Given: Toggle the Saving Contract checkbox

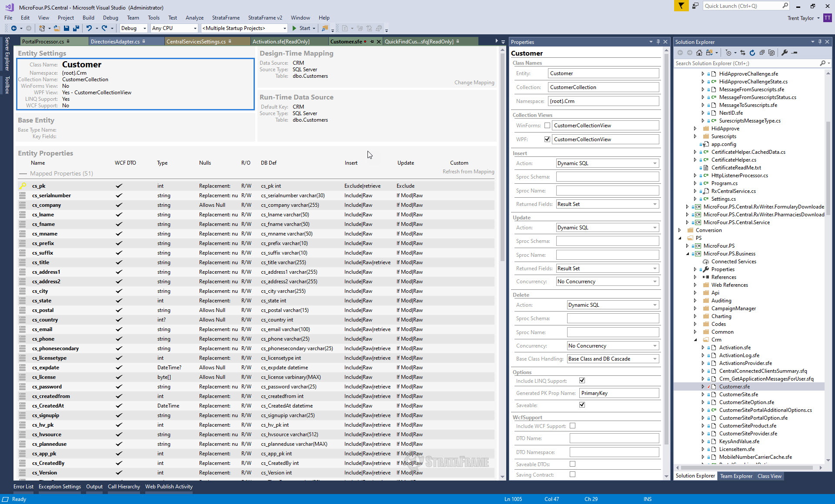Looking at the screenshot, I should click(572, 474).
